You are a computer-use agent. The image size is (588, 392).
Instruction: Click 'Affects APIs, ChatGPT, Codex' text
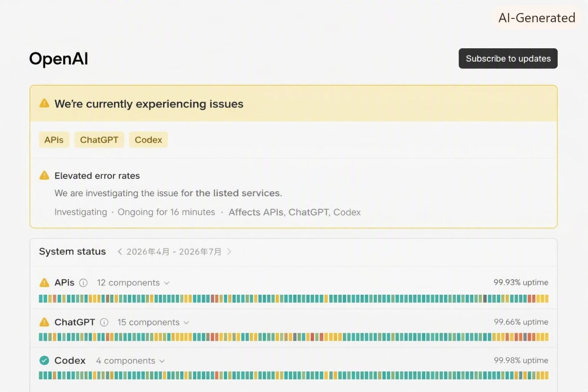pos(295,212)
